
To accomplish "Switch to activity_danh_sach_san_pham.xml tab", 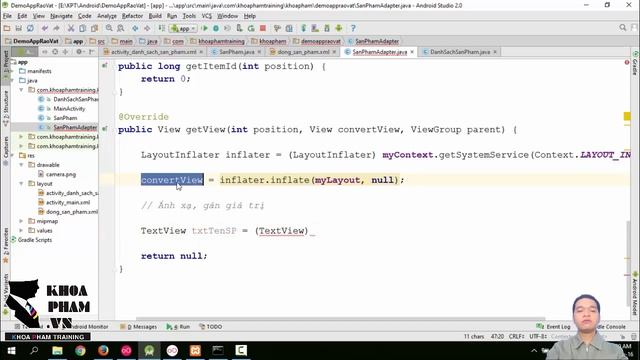I will click(x=153, y=52).
